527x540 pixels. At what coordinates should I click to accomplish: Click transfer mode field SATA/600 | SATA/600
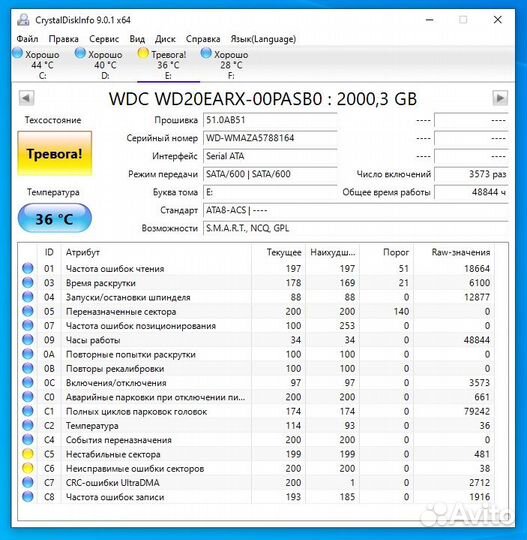coord(270,174)
